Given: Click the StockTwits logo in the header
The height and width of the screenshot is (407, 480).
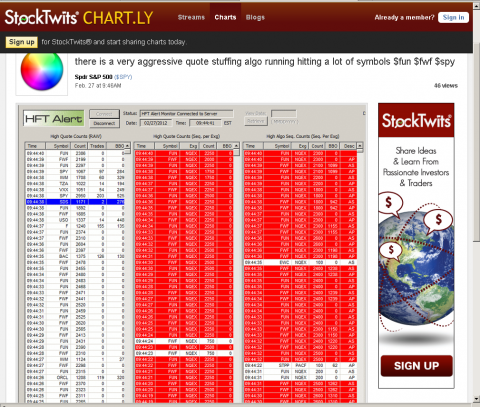Looking at the screenshot, I should tap(41, 17).
